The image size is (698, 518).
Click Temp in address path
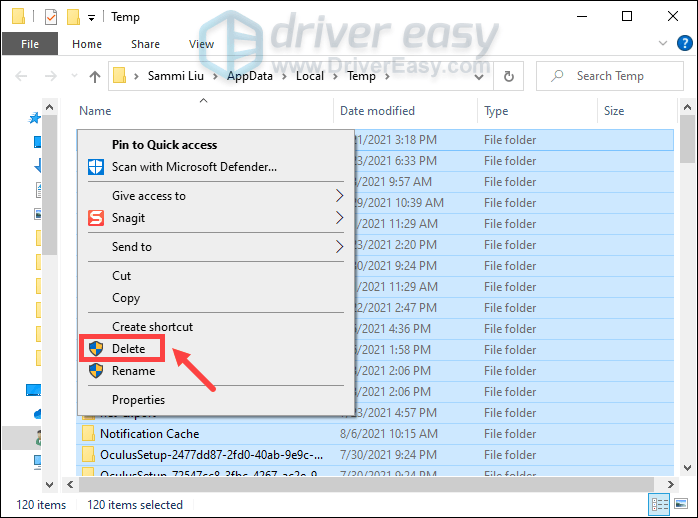click(361, 76)
